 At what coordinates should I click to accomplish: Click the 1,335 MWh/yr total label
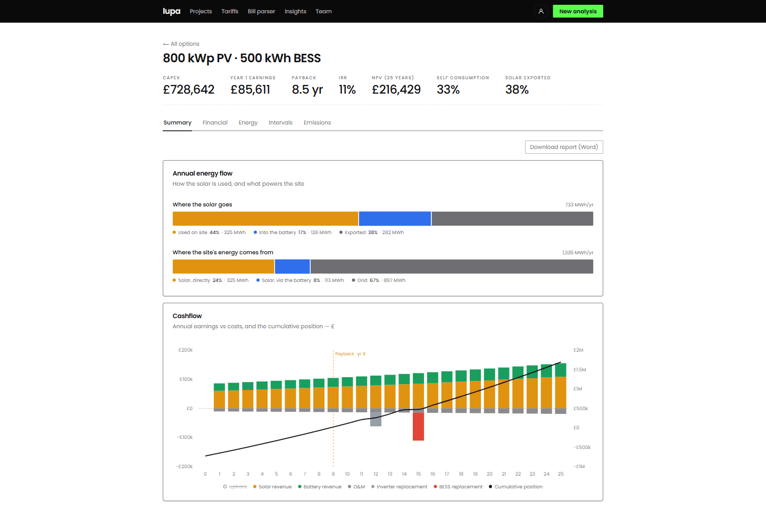(578, 253)
